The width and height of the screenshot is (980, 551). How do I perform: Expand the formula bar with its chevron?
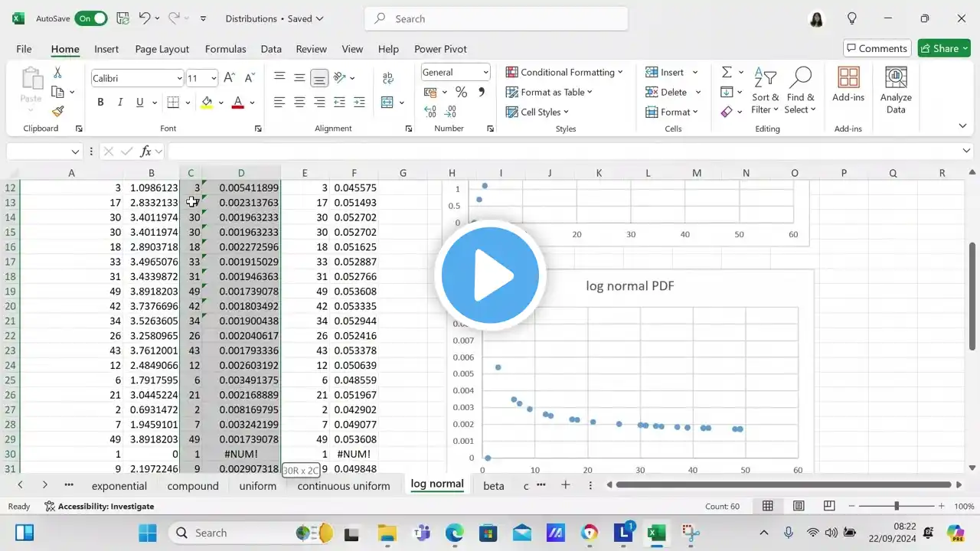967,152
